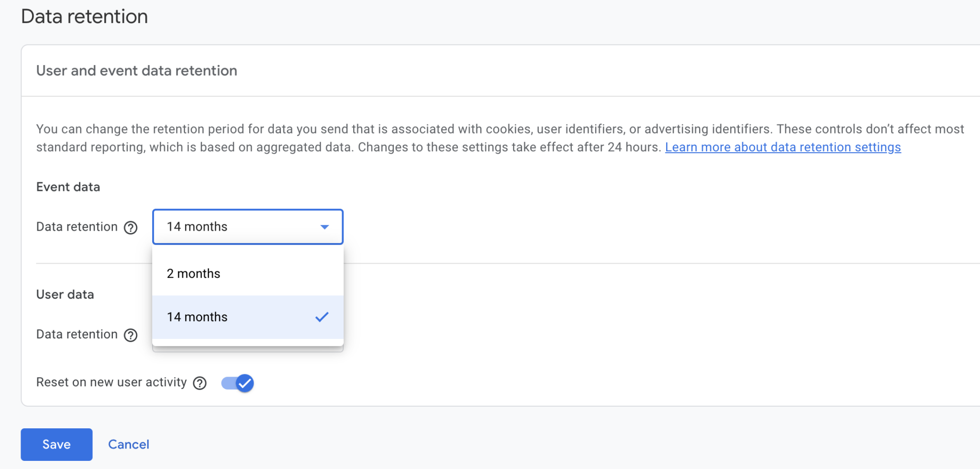Click the Event data section label
Viewport: 980px width, 469px height.
pyautogui.click(x=68, y=187)
